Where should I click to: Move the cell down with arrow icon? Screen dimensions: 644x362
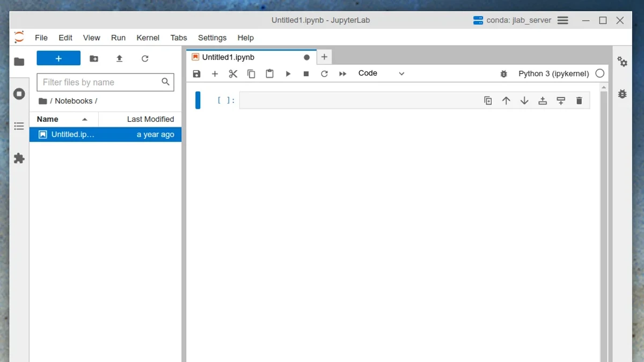coord(524,101)
